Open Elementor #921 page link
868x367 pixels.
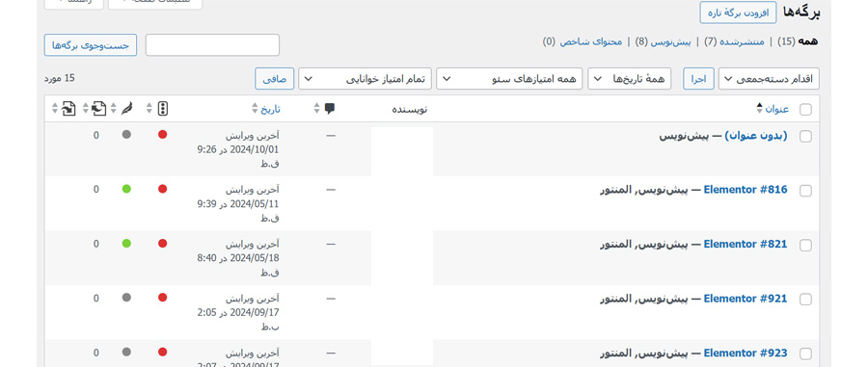coord(746,299)
